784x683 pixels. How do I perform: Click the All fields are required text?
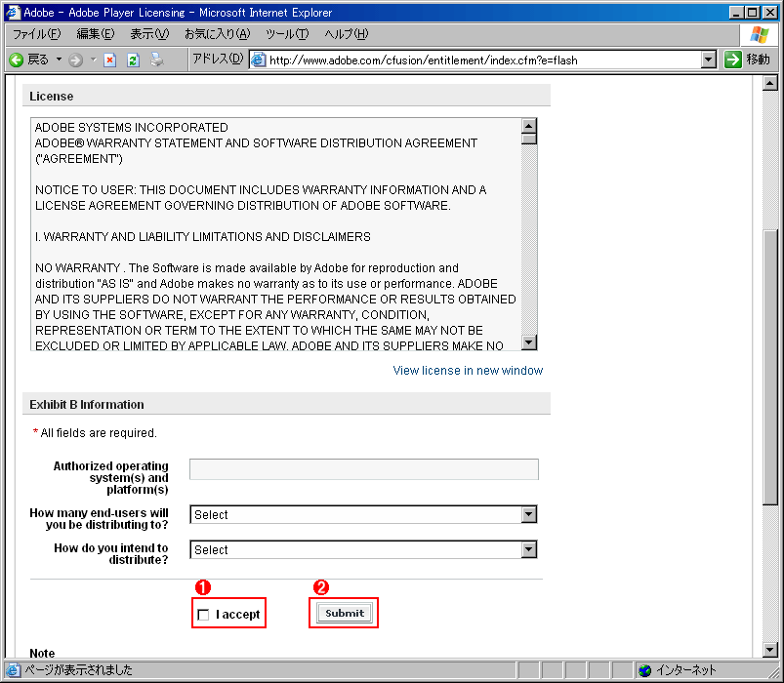(x=99, y=432)
